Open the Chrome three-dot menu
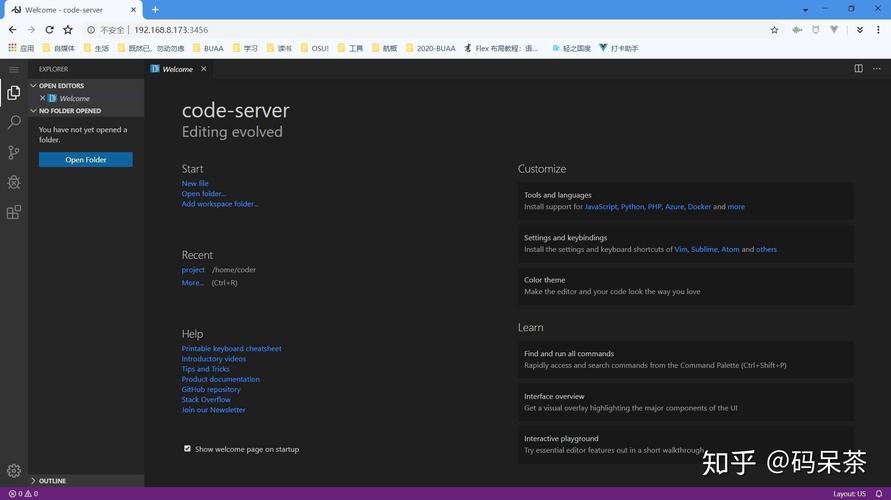Viewport: 891px width, 500px height. tap(878, 30)
